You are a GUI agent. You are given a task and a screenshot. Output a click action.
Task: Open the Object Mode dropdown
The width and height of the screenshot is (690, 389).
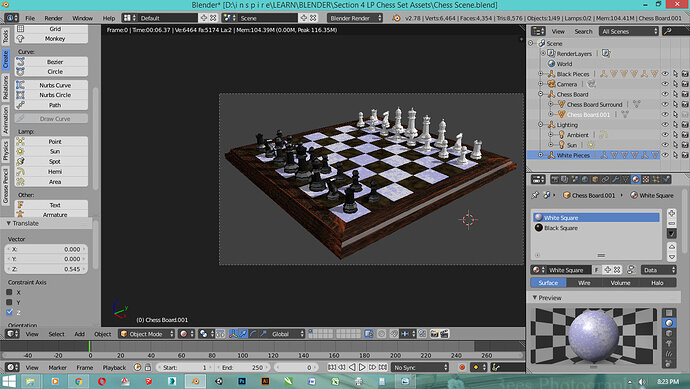coord(147,334)
